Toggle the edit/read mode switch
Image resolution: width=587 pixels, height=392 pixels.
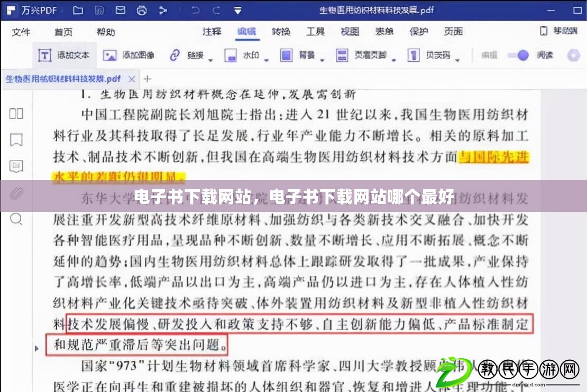coord(518,55)
